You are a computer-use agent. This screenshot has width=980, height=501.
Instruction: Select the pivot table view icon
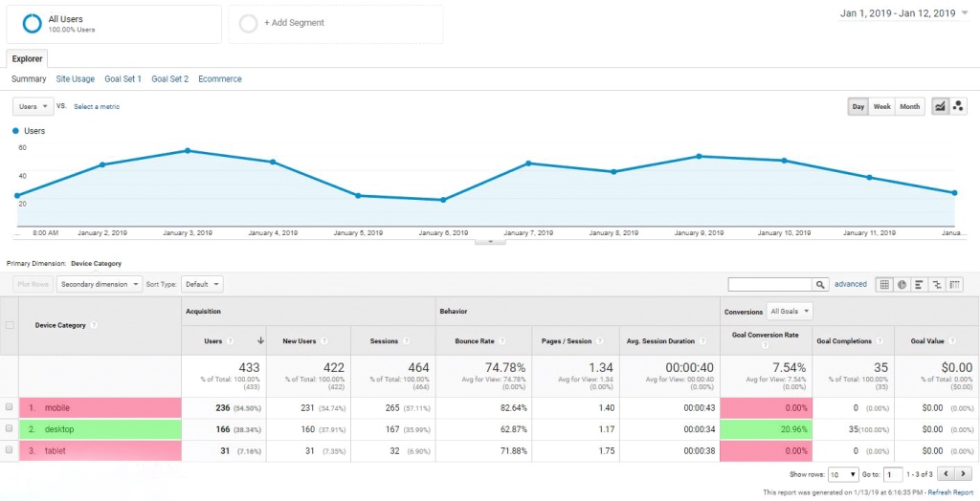click(x=954, y=284)
